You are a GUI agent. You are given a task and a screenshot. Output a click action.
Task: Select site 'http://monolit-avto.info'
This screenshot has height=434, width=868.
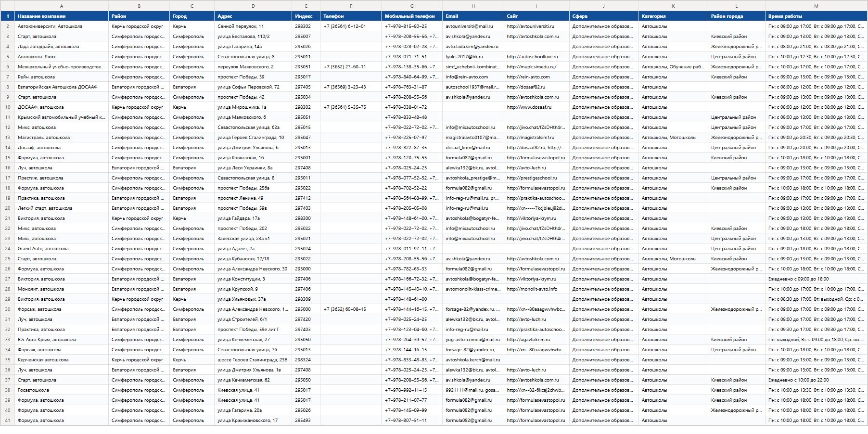click(536, 289)
